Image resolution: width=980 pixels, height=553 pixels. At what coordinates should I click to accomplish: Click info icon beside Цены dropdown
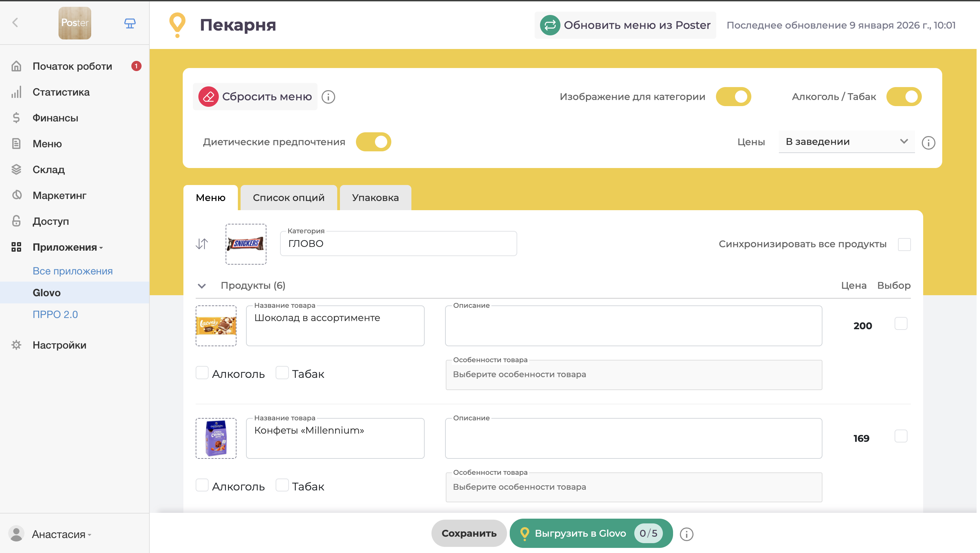point(928,143)
